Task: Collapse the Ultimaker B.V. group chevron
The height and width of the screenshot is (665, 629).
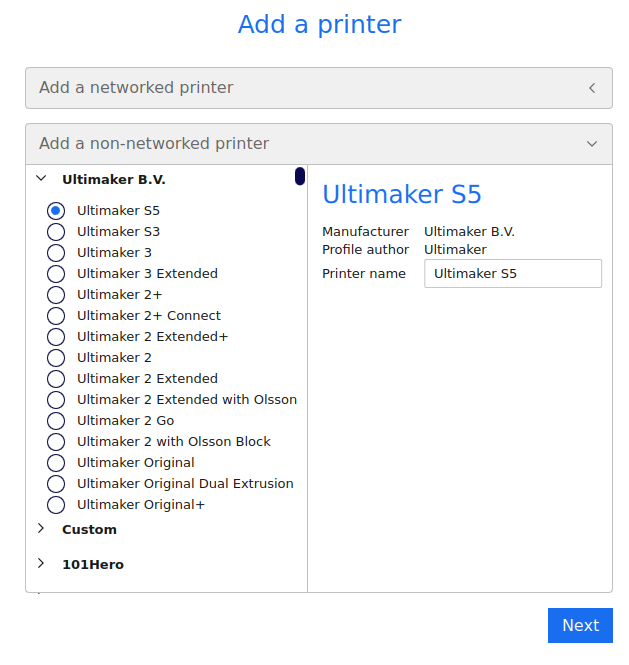Action: 41,179
